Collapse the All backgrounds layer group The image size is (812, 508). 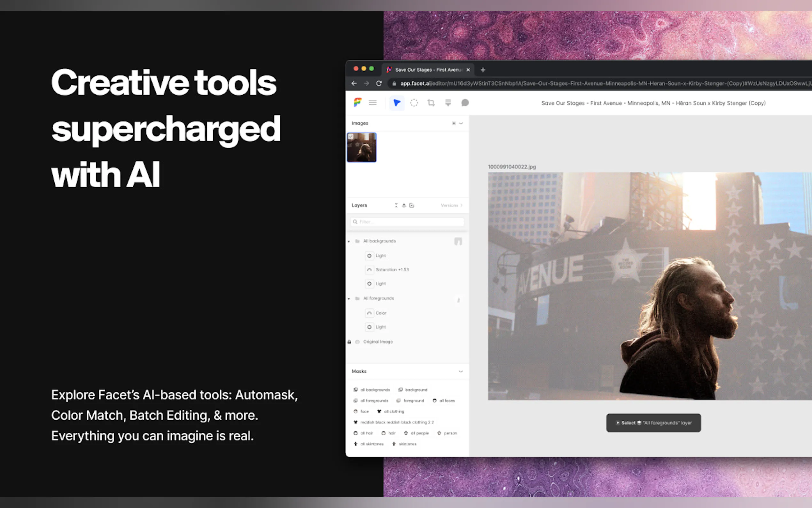[349, 241]
